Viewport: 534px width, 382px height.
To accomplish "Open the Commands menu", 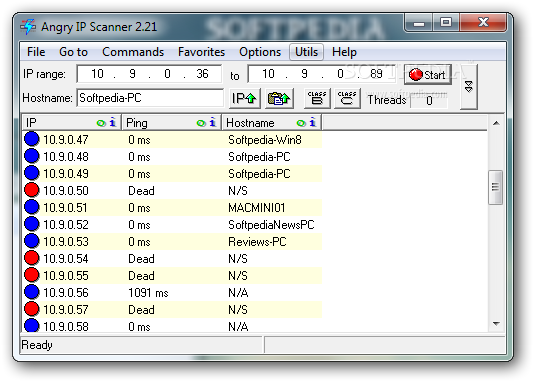I will pyautogui.click(x=133, y=52).
